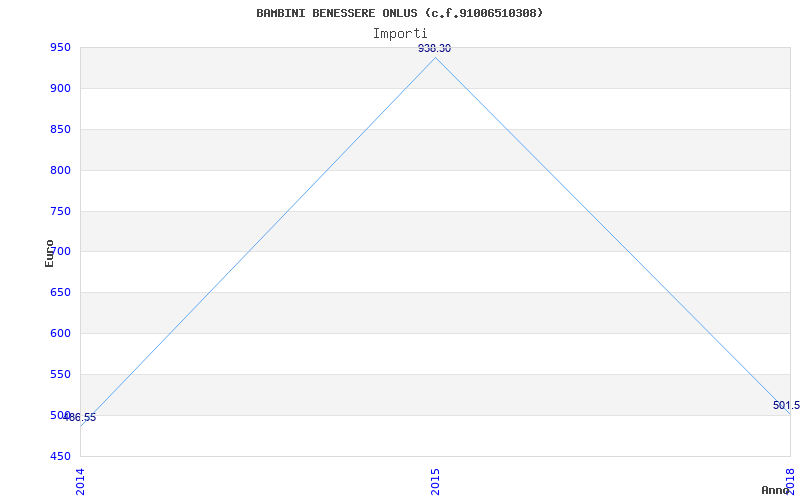Screen dimensions: 800x500
Task: Click the 650 y-axis tick label
Action: pos(59,293)
